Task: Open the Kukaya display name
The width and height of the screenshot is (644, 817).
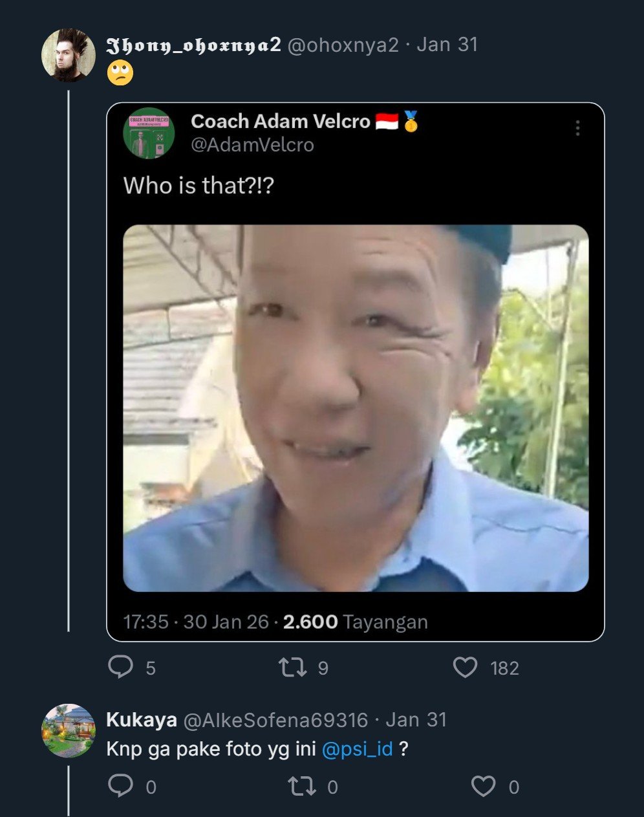Action: (x=141, y=720)
